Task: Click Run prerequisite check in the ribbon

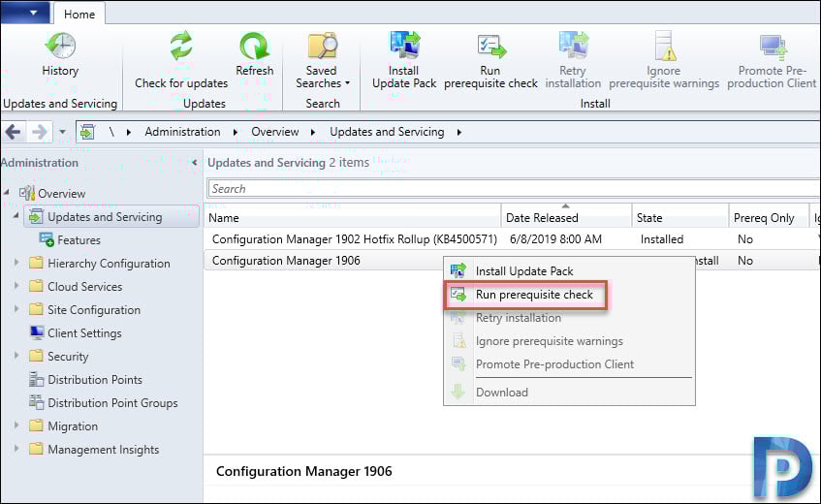Action: 490,61
